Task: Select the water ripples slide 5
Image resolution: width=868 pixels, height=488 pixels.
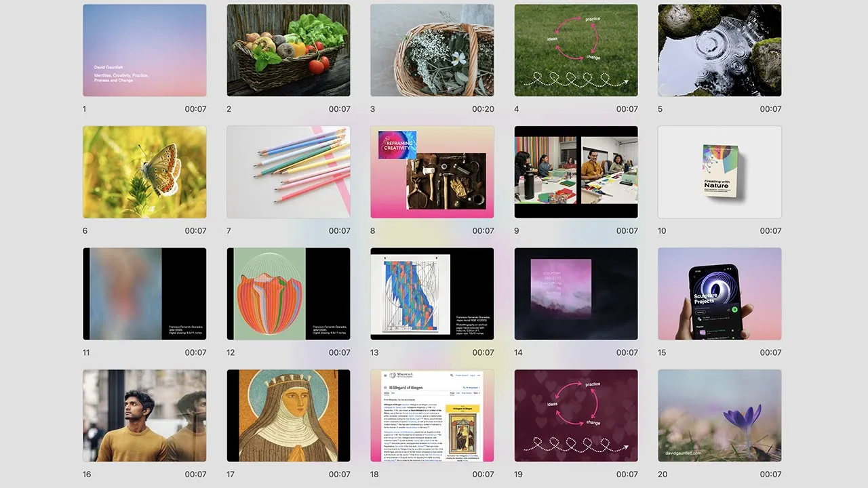Action: [x=719, y=50]
